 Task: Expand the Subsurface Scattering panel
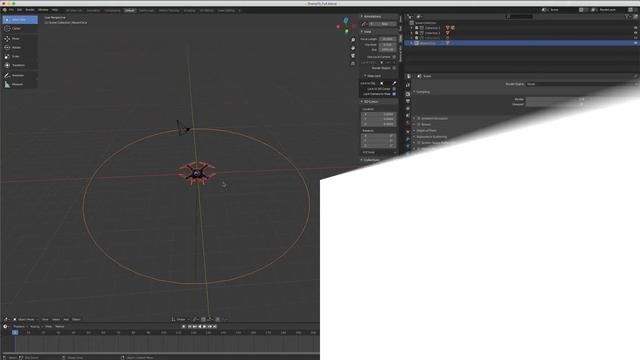(x=431, y=137)
